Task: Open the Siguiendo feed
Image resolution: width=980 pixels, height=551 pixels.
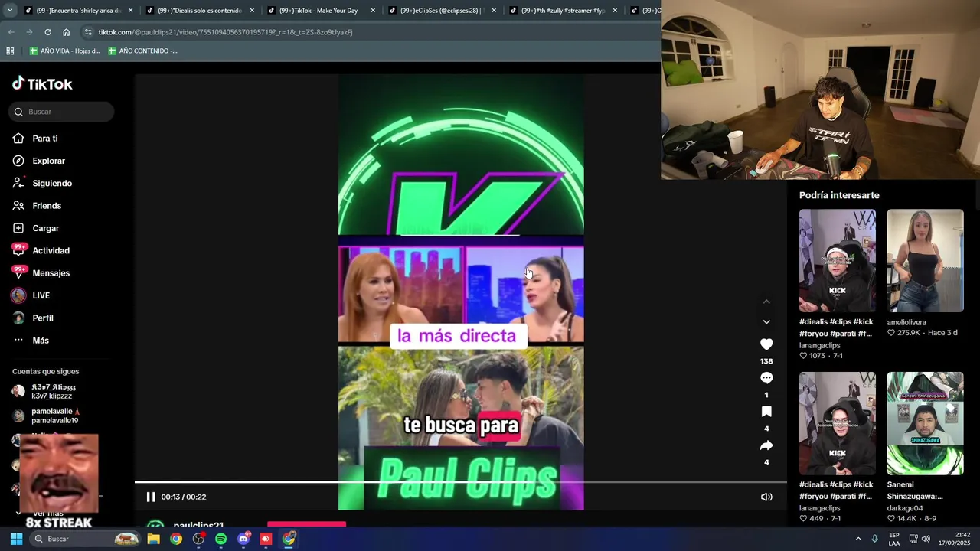Action: (52, 184)
